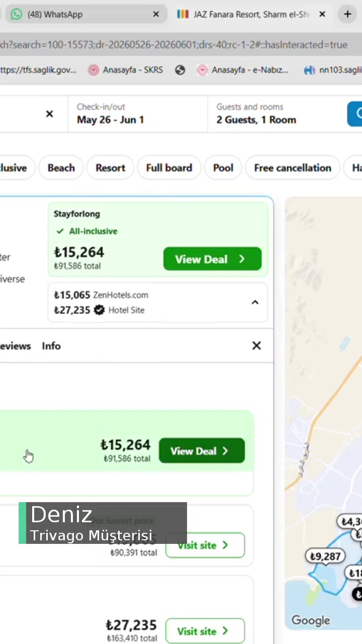Open the Anasayfa - e-Nabız bookmark

(243, 70)
